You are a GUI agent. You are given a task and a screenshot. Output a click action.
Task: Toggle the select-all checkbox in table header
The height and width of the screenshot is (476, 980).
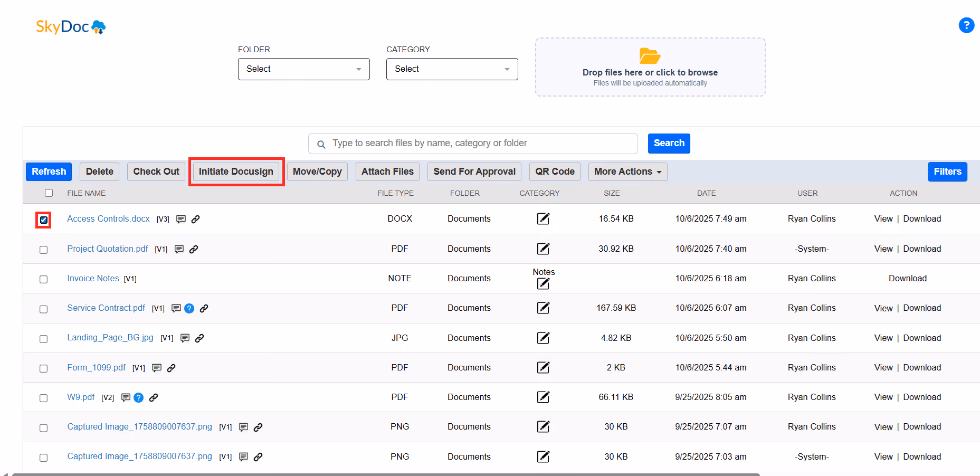(49, 193)
